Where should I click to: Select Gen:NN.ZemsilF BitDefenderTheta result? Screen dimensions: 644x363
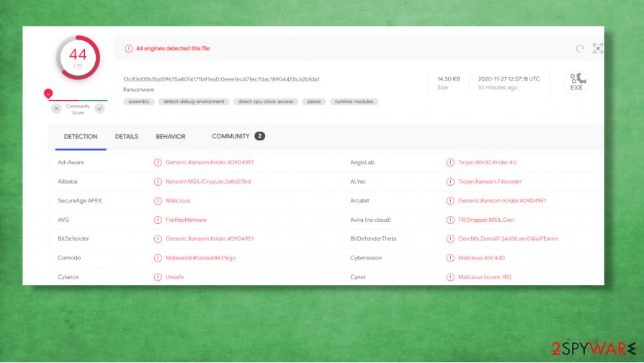508,238
